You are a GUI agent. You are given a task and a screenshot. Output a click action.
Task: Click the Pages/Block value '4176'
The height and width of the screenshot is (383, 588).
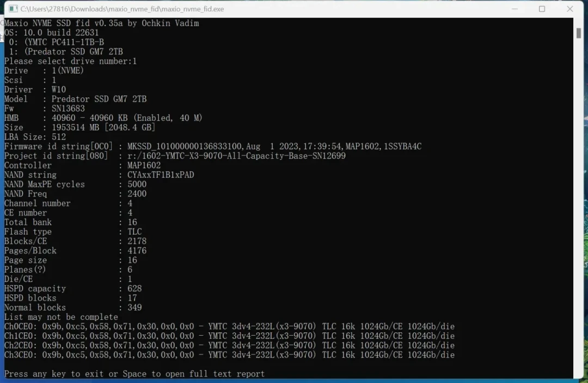point(137,251)
